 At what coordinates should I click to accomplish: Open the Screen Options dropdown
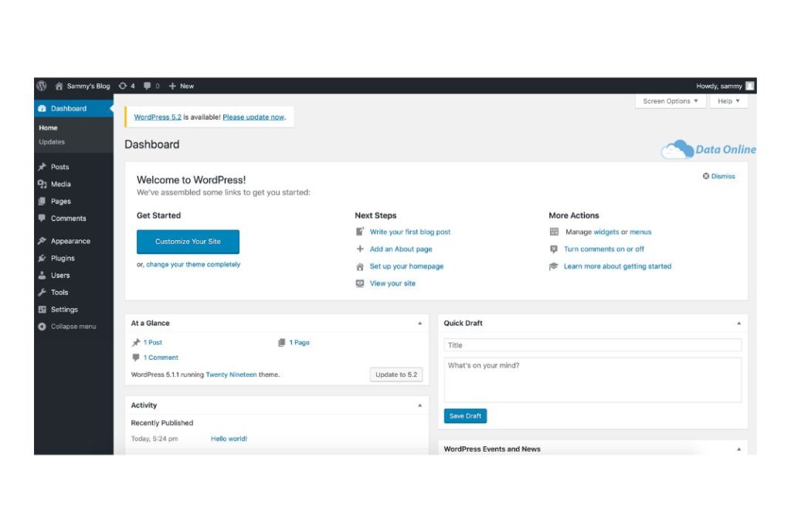pyautogui.click(x=670, y=101)
